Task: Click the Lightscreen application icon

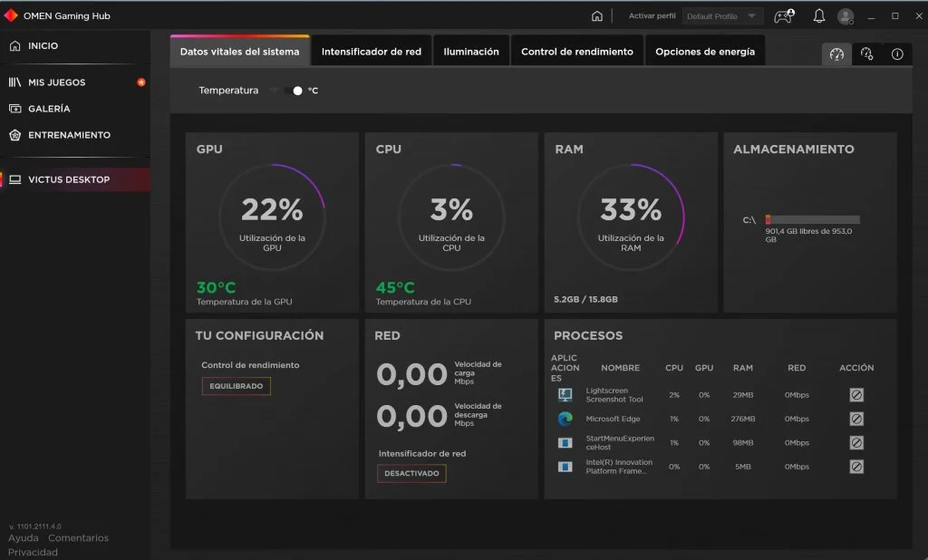Action: [565, 395]
